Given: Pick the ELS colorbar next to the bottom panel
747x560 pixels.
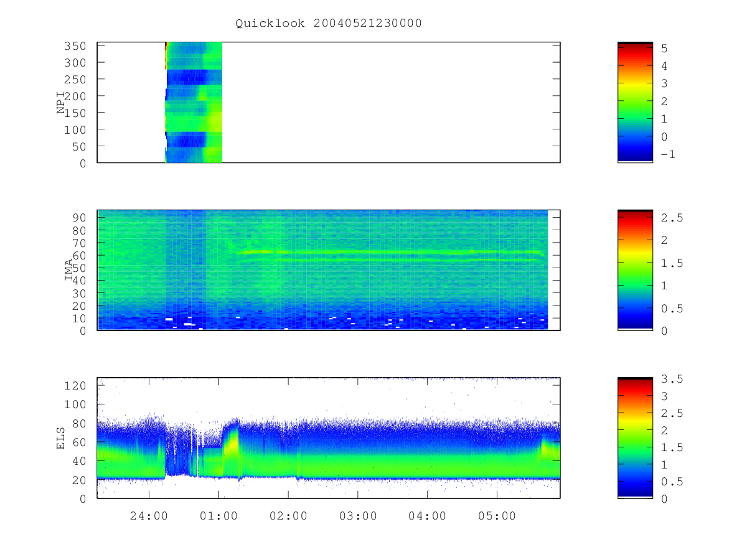Looking at the screenshot, I should (x=635, y=437).
